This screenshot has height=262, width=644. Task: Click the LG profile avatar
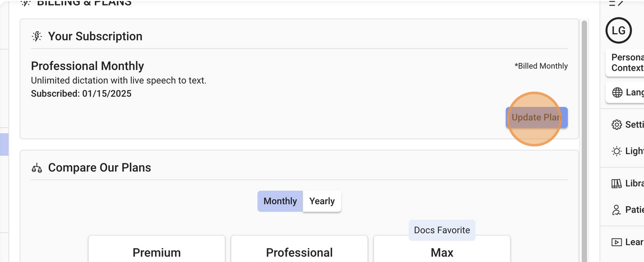[x=619, y=31]
